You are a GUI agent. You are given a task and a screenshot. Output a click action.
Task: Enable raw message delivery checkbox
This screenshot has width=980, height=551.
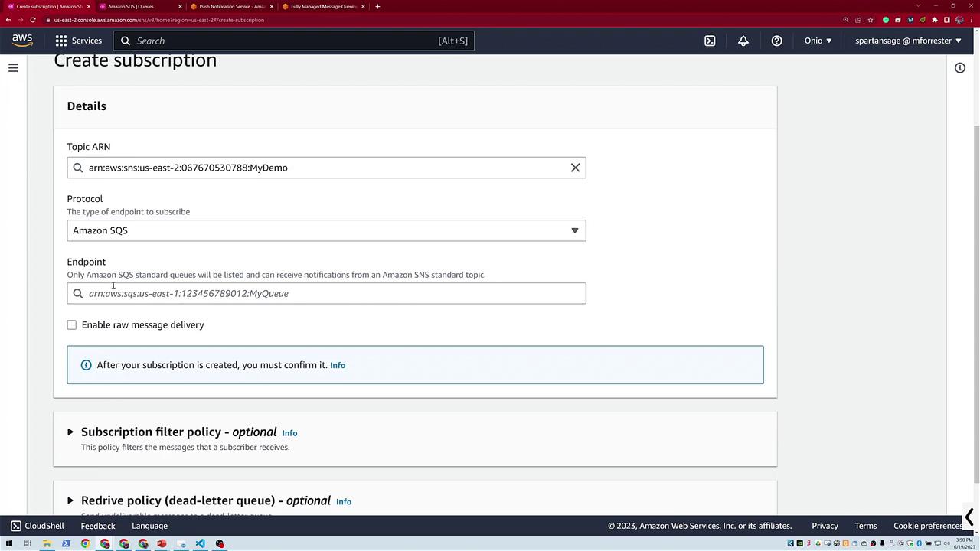click(72, 325)
